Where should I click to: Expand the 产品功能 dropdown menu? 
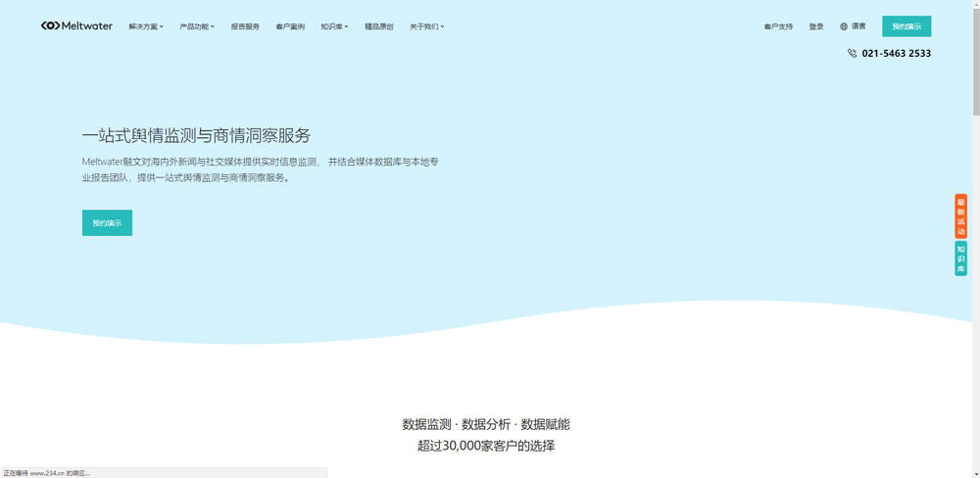(197, 26)
